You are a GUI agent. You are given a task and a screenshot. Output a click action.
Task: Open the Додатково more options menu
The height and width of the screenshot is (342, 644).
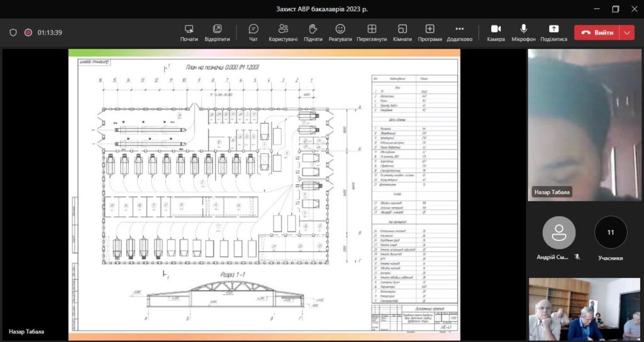[459, 33]
